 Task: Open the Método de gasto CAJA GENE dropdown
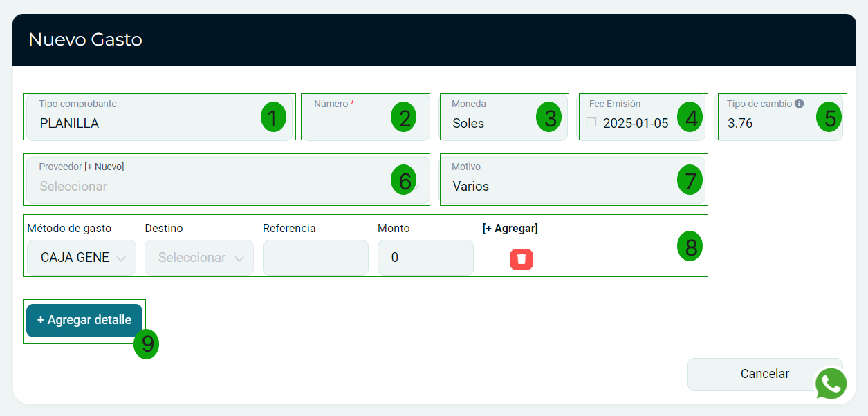81,258
